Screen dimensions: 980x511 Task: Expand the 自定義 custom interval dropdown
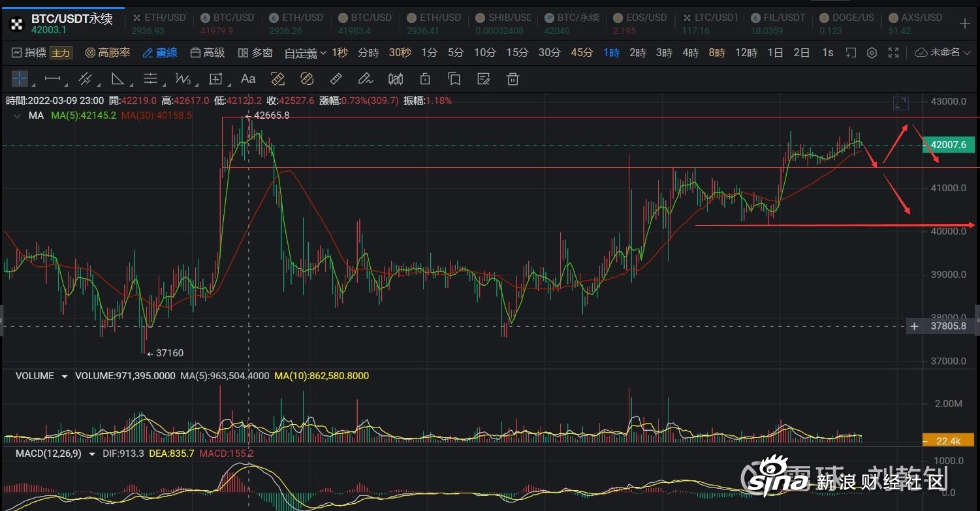(305, 53)
